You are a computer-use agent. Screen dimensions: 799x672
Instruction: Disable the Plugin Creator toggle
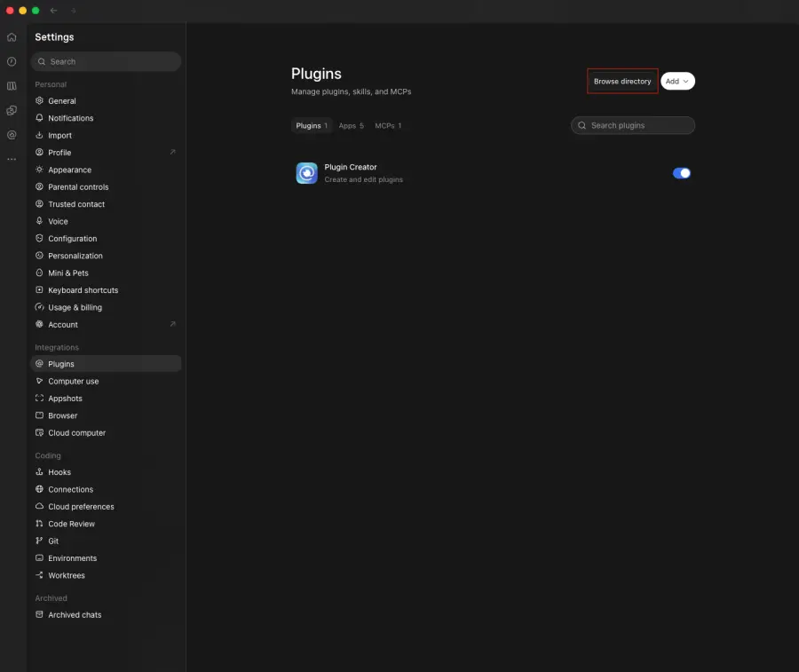[681, 173]
